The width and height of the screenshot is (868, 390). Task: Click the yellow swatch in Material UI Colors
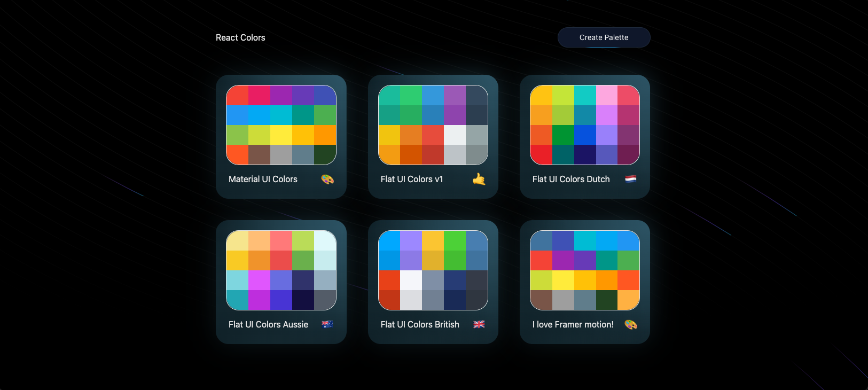pyautogui.click(x=281, y=135)
